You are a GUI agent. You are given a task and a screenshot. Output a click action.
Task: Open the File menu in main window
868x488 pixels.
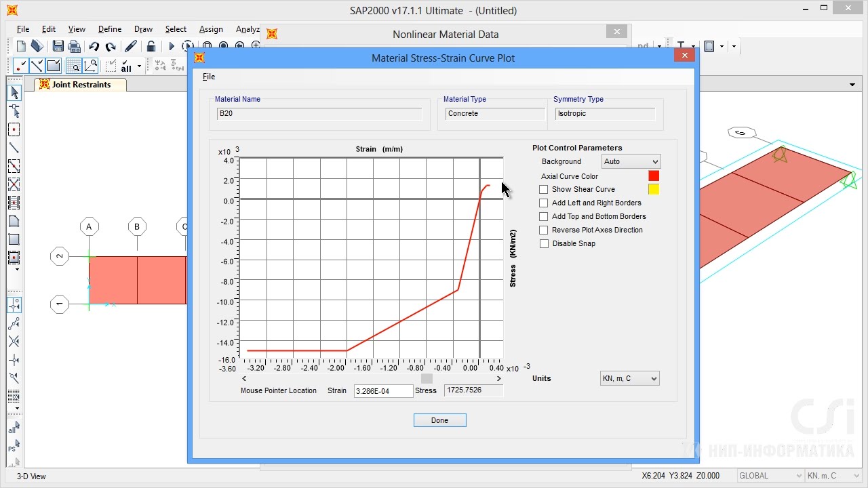(x=23, y=29)
